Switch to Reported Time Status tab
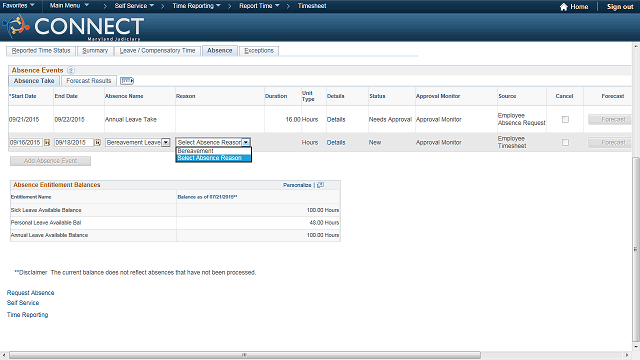This screenshot has height=360, width=640. click(41, 51)
